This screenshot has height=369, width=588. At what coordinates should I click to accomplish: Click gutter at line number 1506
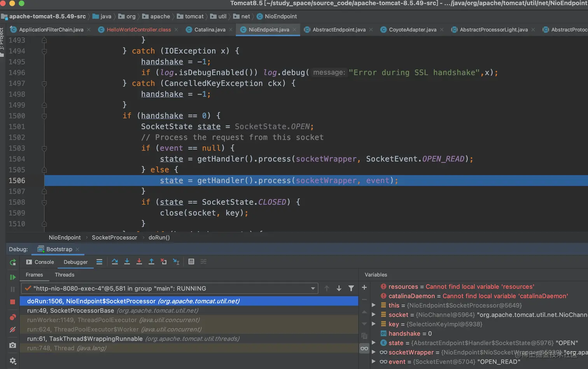[x=17, y=181]
